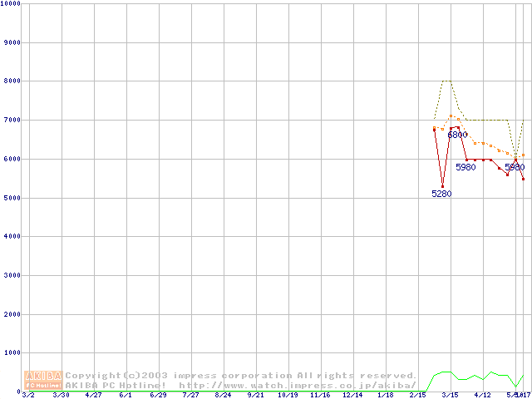Click the olive dashed line's flat peak
This screenshot has width=532, height=399.
tap(446, 81)
